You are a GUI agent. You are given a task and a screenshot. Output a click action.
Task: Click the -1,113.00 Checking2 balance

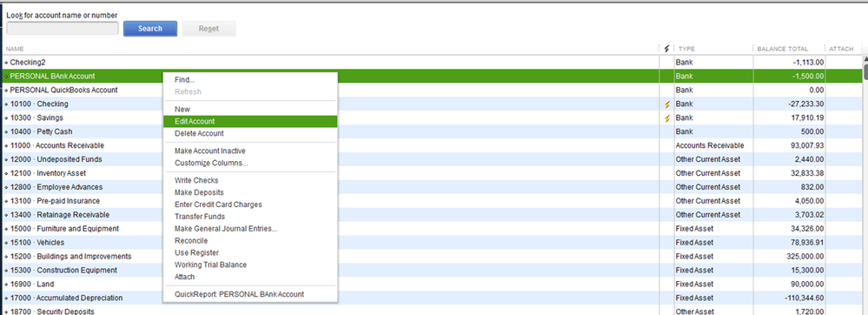pos(808,62)
